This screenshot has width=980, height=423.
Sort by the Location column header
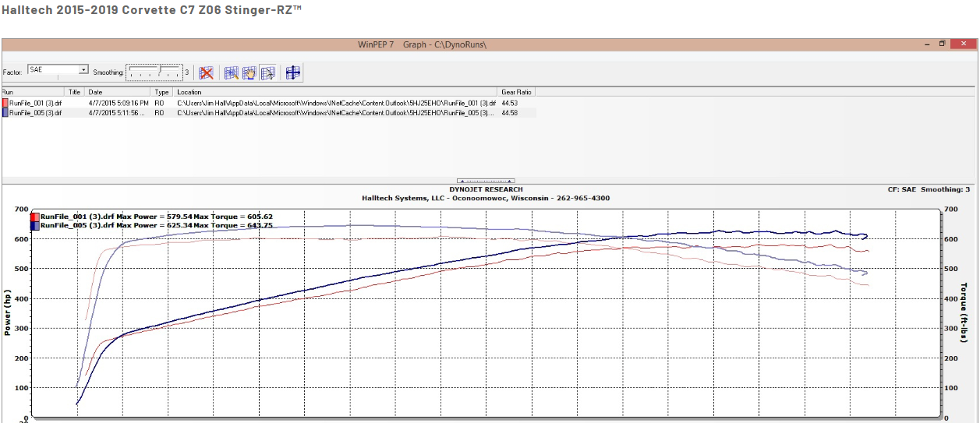click(337, 92)
